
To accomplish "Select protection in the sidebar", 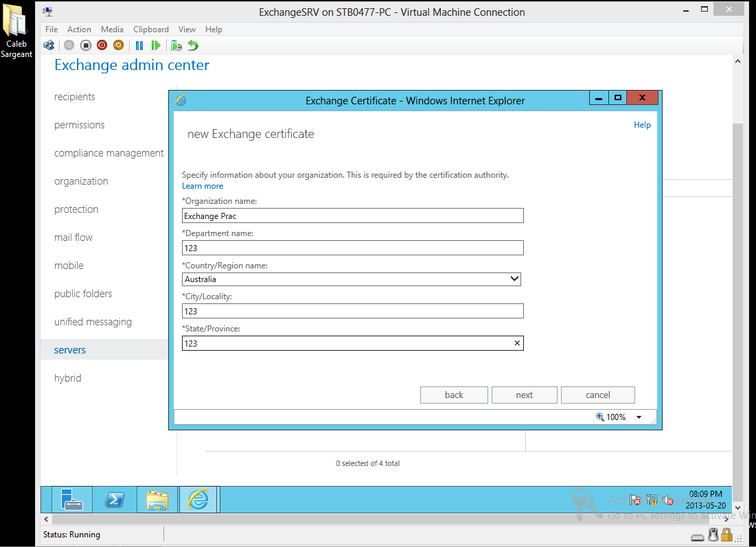I will pos(76,209).
